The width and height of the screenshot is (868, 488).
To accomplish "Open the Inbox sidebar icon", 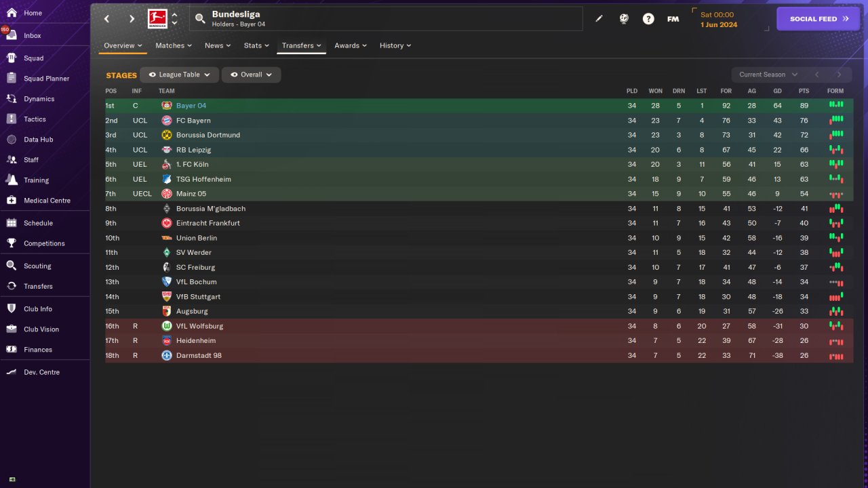I will (12, 35).
